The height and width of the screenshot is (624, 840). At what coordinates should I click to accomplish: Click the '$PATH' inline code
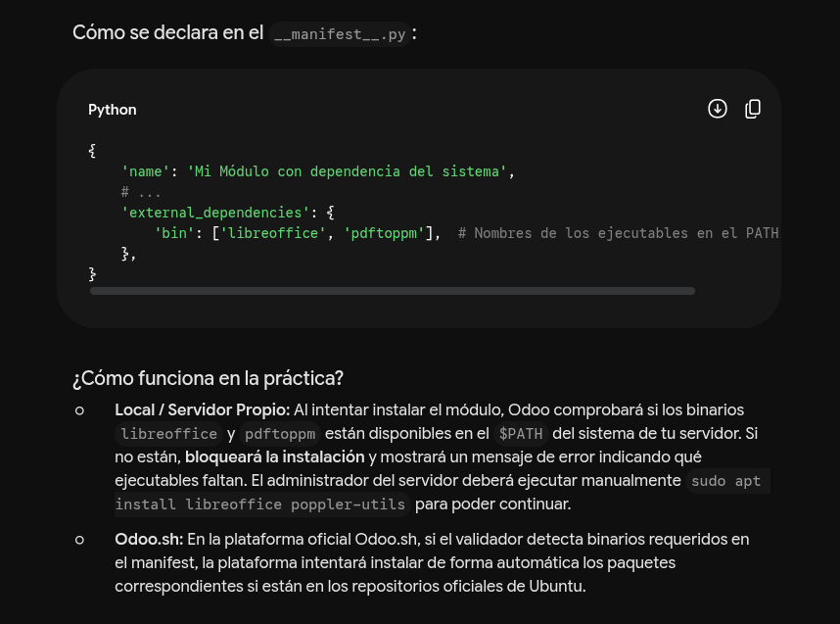pos(521,434)
